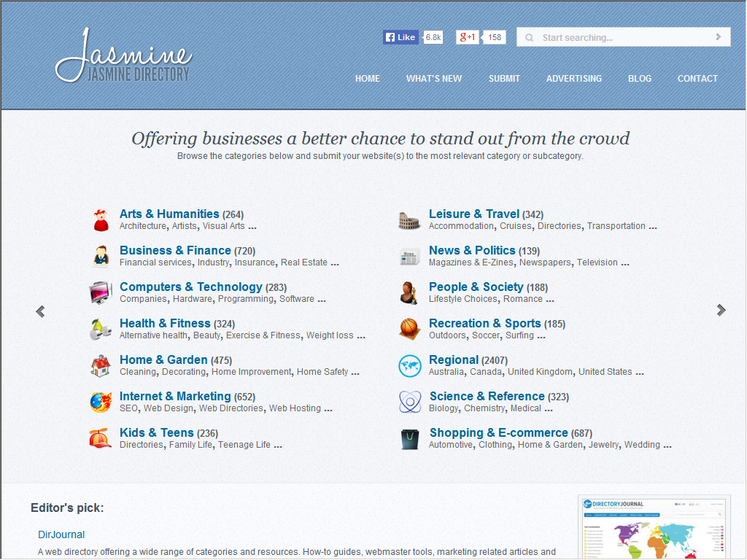The width and height of the screenshot is (747, 560).
Task: Click the Computers & Technology monitor icon
Action: point(100,292)
